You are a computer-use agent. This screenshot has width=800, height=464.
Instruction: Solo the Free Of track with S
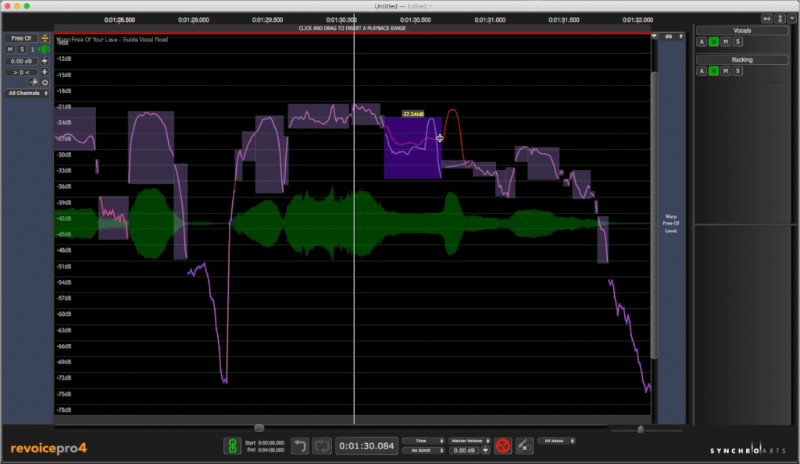point(22,49)
